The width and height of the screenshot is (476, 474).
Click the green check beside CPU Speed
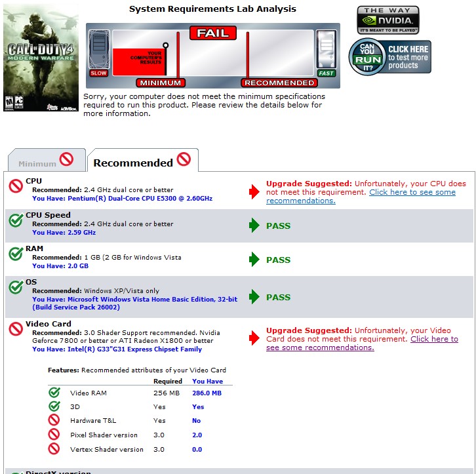tap(16, 220)
